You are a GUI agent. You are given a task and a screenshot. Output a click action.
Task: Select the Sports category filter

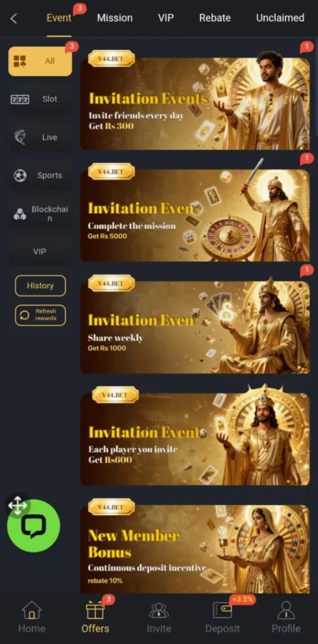click(x=40, y=175)
